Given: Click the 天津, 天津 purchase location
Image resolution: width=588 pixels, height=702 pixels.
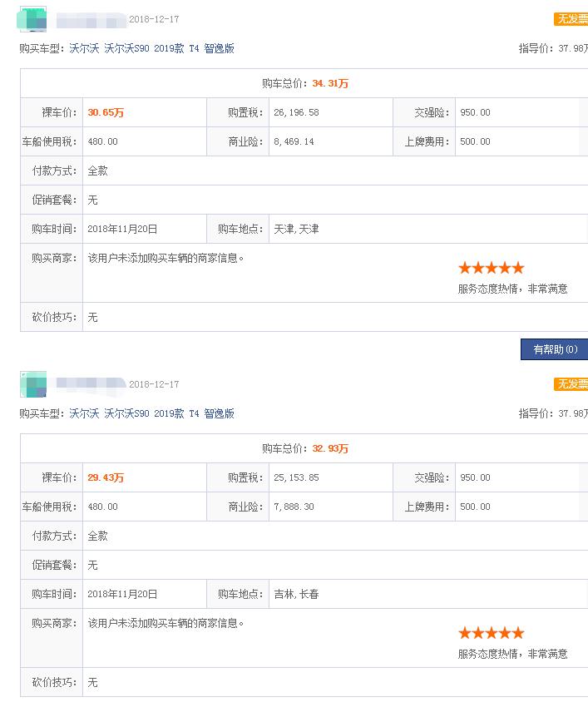Looking at the screenshot, I should (296, 229).
